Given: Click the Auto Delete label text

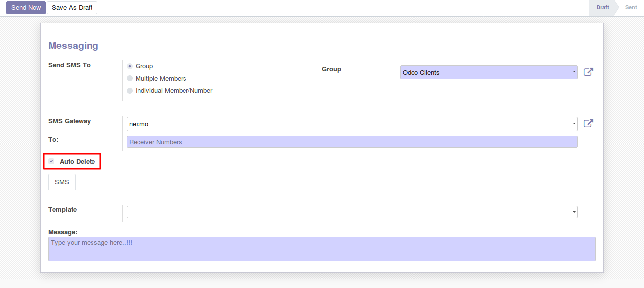Looking at the screenshot, I should (78, 162).
